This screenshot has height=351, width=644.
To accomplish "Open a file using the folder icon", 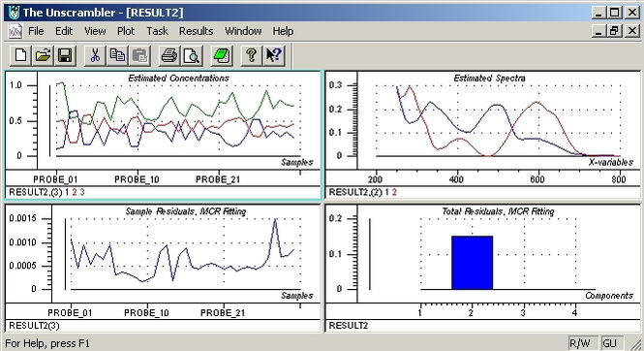I will click(x=43, y=55).
